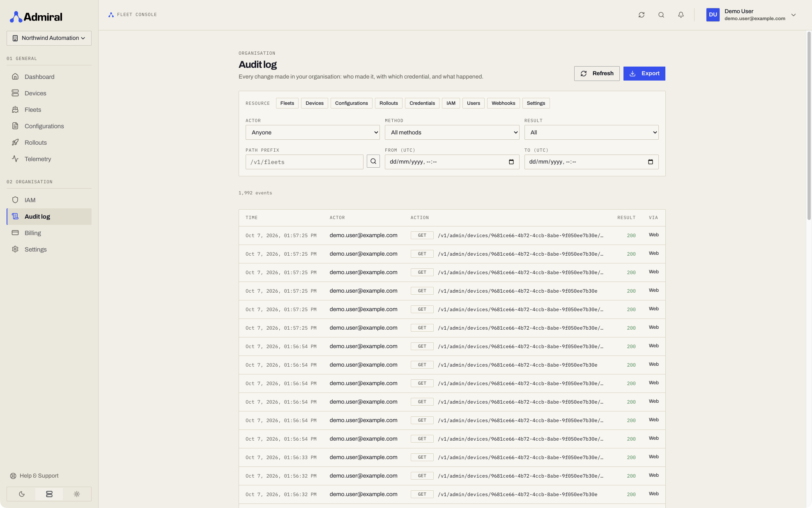
Task: Open the All methods dropdown
Action: 452,132
